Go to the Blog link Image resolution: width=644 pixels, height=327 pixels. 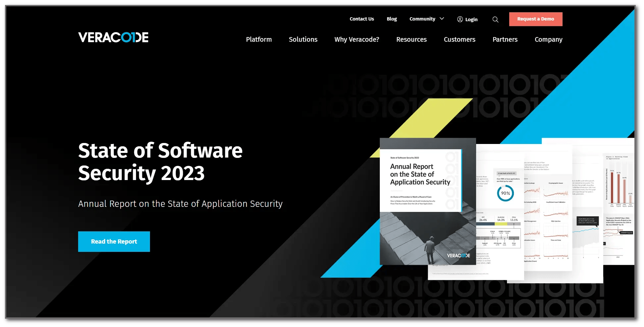click(392, 19)
